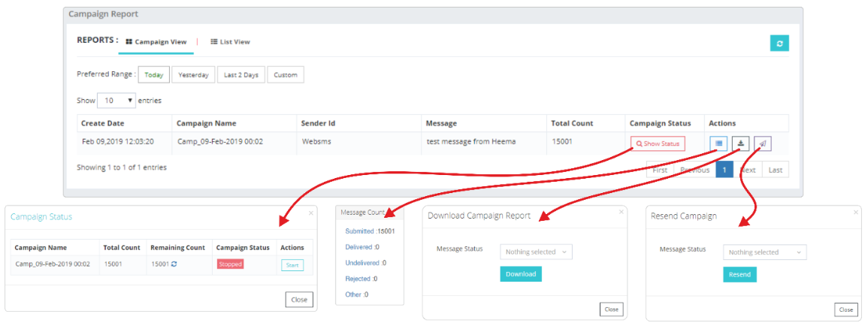The width and height of the screenshot is (868, 329).
Task: Click the Download button
Action: tap(521, 273)
